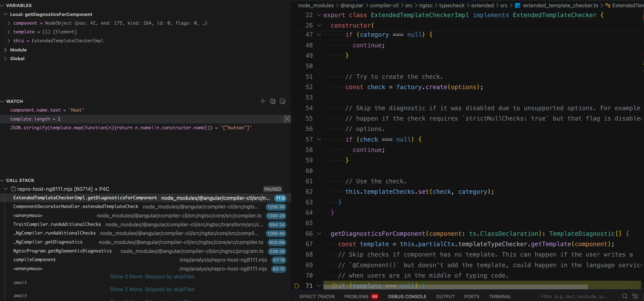
Task: Collapse the CALL STACK section
Action: click(x=2, y=180)
